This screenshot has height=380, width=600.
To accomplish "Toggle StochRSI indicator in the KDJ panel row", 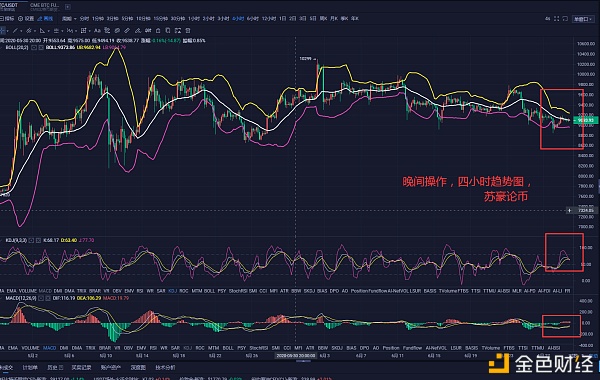I will [238, 291].
